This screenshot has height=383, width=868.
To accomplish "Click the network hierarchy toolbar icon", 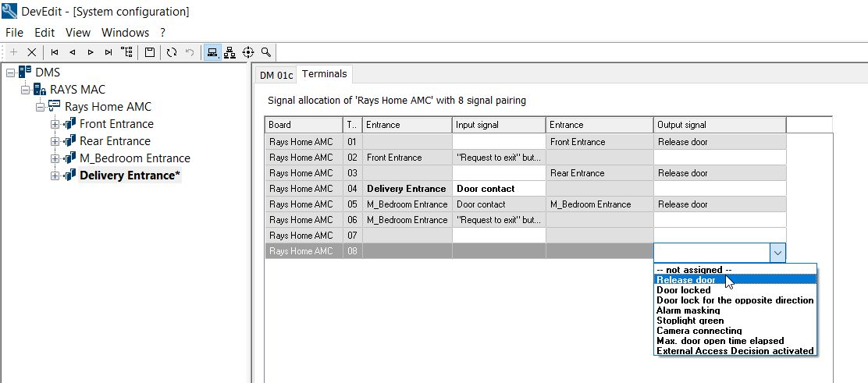I will click(x=229, y=52).
